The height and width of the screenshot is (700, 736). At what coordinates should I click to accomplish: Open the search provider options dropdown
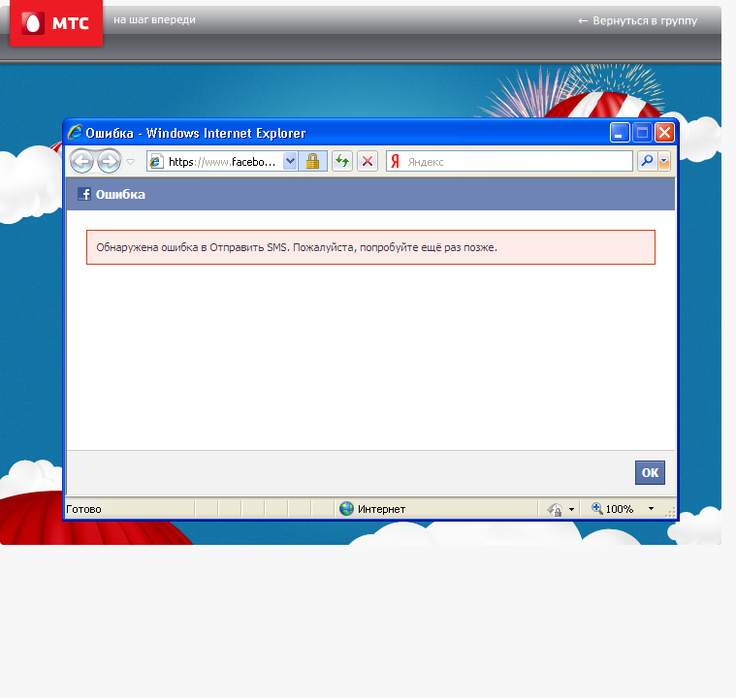tap(664, 162)
